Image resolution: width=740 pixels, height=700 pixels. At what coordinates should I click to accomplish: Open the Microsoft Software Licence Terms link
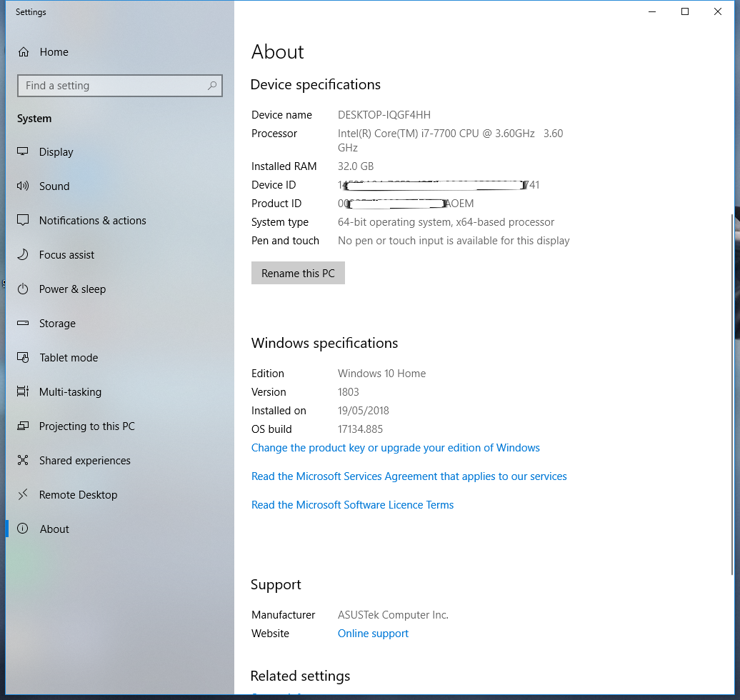[x=352, y=505]
